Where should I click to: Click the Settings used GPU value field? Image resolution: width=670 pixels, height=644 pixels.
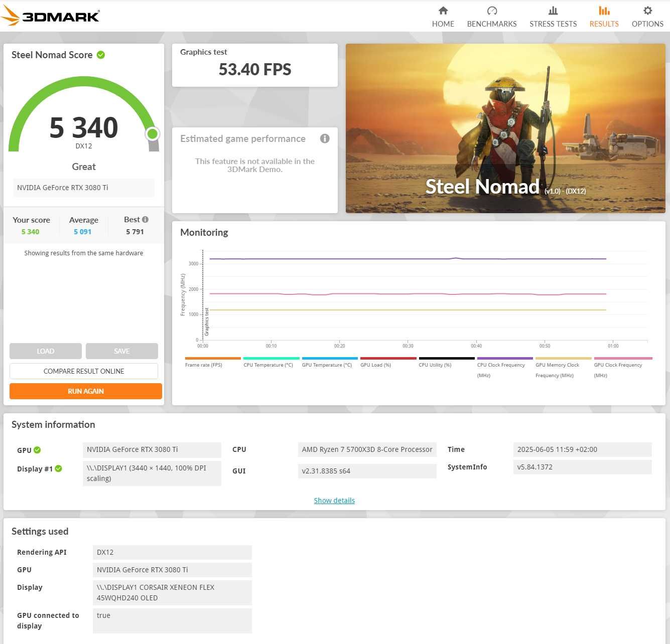pos(173,570)
